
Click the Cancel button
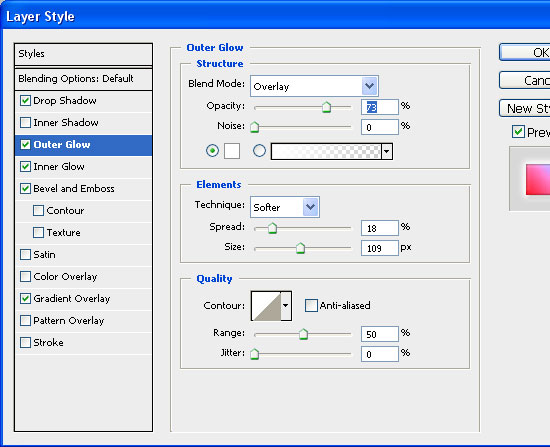[525, 80]
